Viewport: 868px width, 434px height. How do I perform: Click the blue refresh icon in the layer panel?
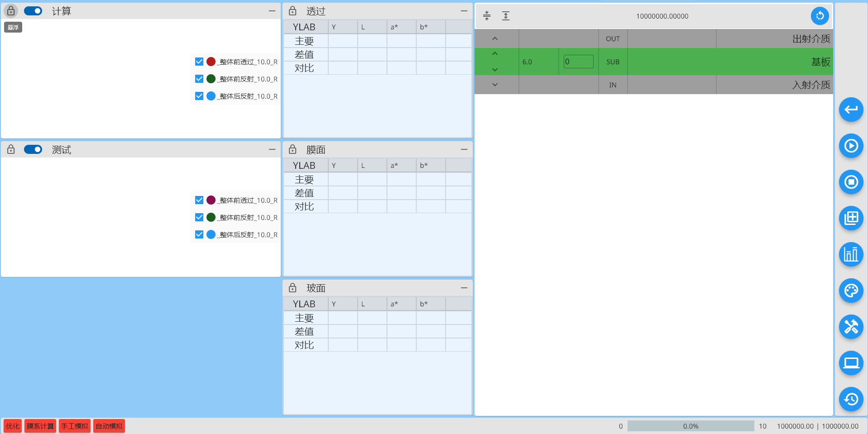[x=820, y=16]
